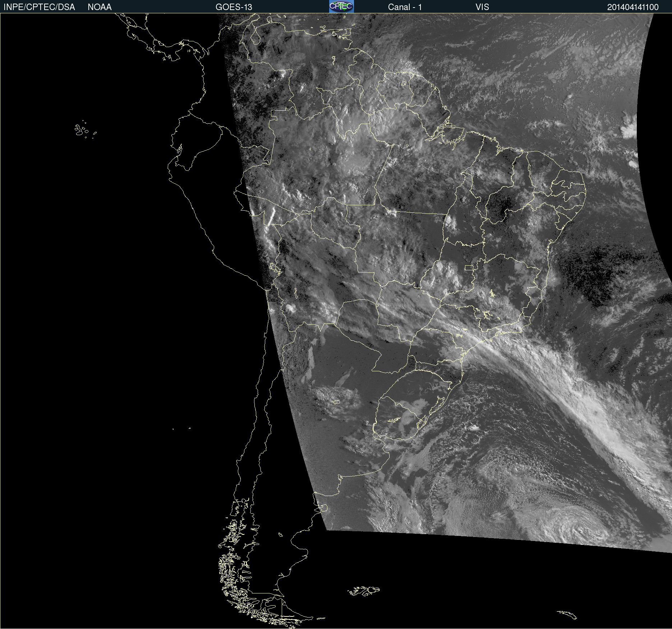
Task: Select the 201404141100 timestamp
Action: click(633, 7)
